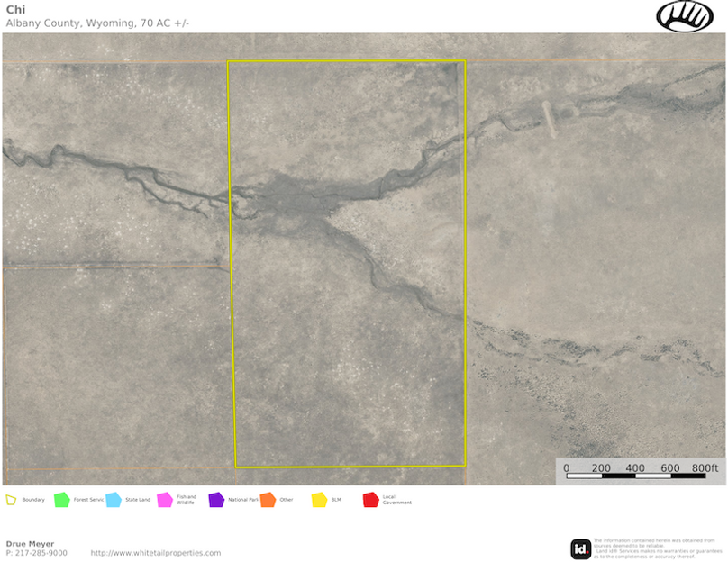
Task: Click the yellow BLM legend swatch
Action: 319,500
